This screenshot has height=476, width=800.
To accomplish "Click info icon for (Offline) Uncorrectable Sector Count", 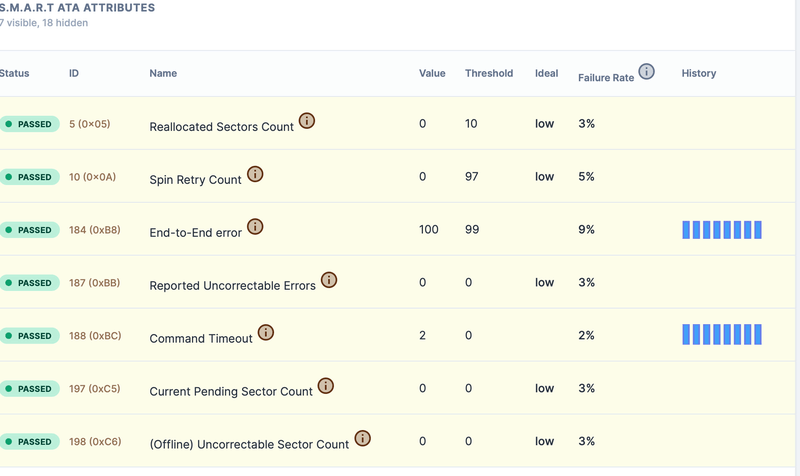I will tap(362, 438).
